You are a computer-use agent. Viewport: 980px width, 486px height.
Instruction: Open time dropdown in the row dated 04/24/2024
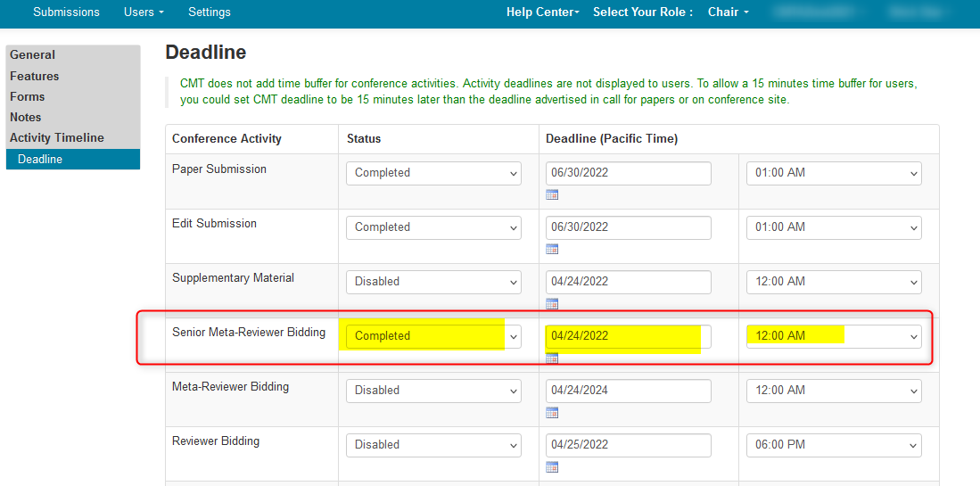[834, 391]
